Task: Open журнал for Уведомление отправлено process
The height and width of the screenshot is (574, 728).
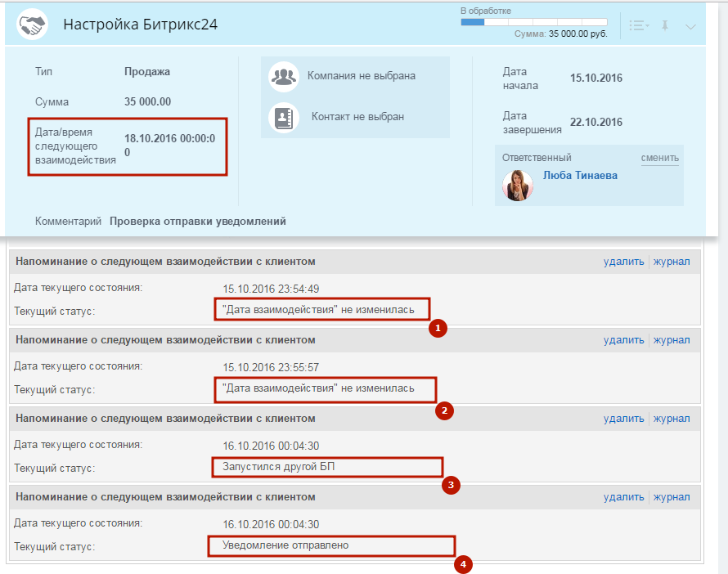Action: click(x=672, y=497)
